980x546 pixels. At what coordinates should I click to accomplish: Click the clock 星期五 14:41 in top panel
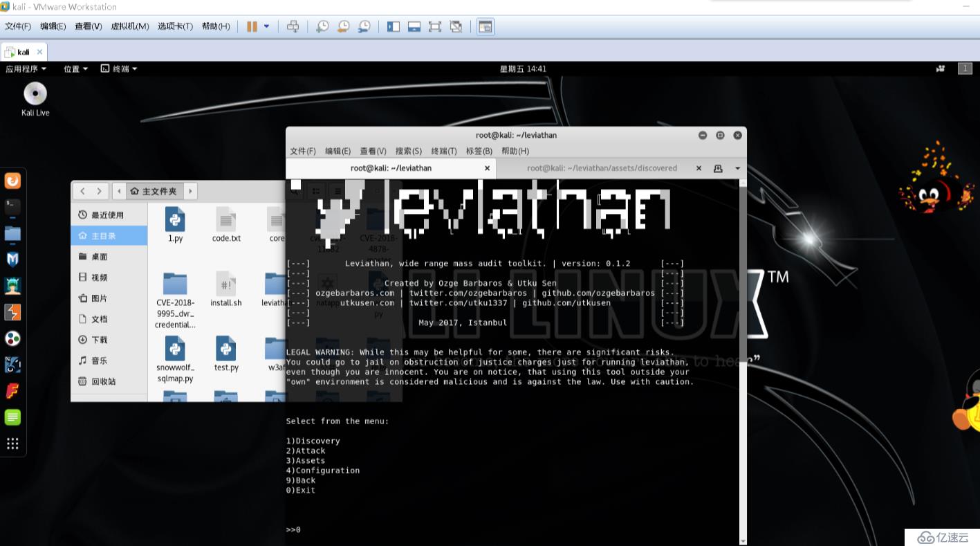(523, 69)
